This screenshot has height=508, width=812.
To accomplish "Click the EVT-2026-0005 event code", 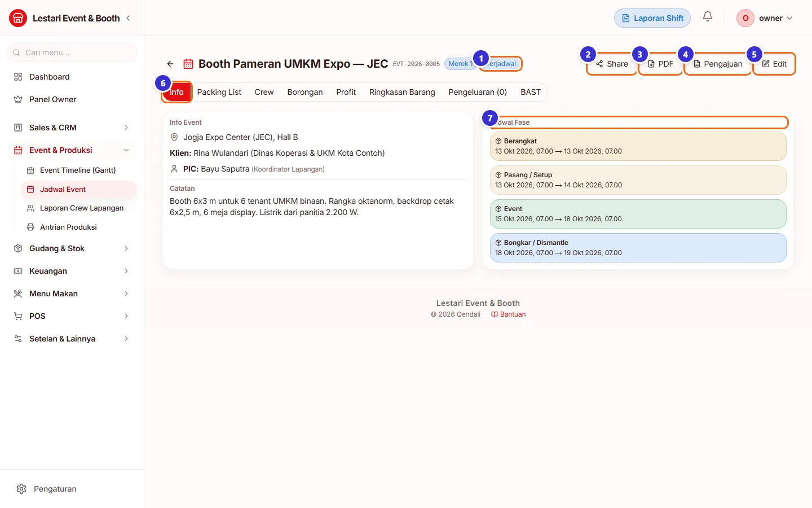I will [x=416, y=64].
